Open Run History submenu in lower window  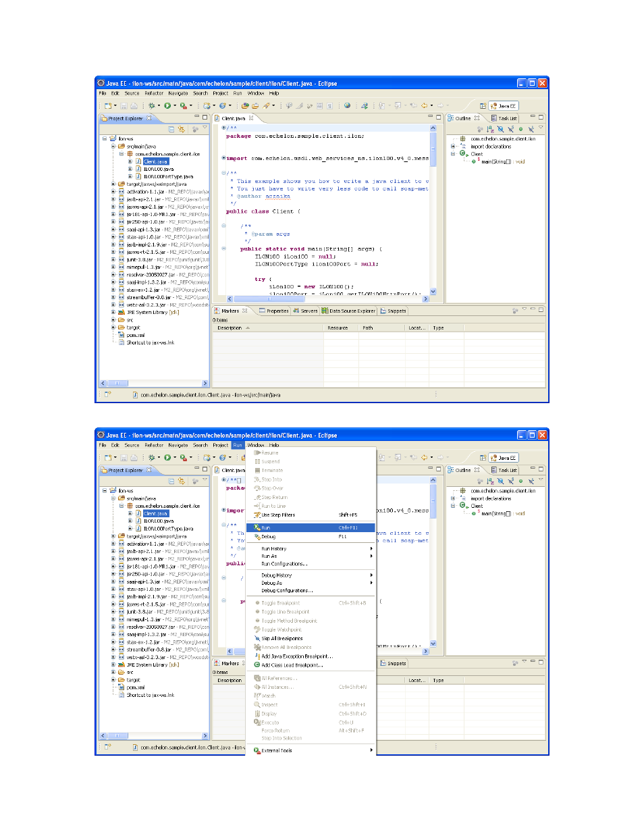coord(311,548)
